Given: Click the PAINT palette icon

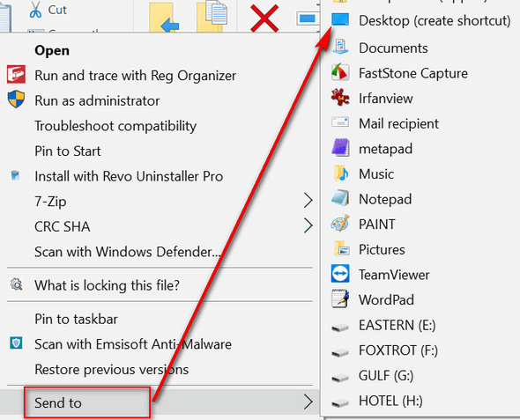Looking at the screenshot, I should point(340,224).
